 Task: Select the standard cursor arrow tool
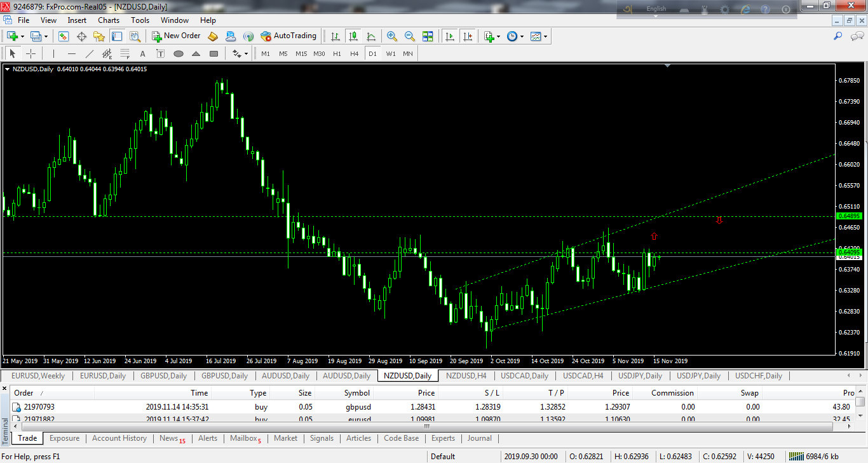(12, 53)
